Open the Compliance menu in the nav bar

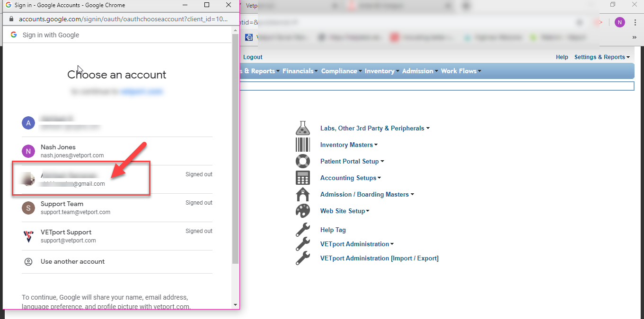341,71
